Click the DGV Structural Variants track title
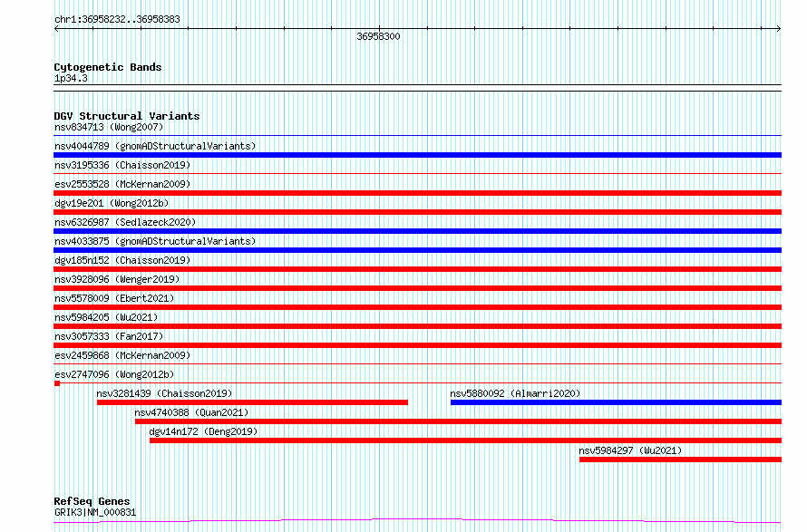 tap(127, 116)
